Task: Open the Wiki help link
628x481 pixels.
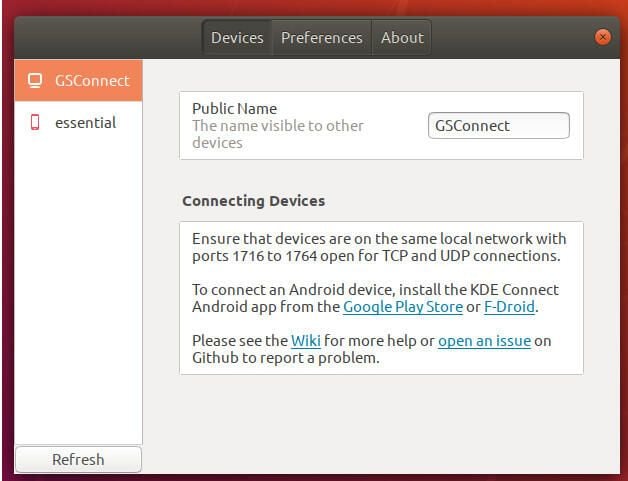Action: 306,341
